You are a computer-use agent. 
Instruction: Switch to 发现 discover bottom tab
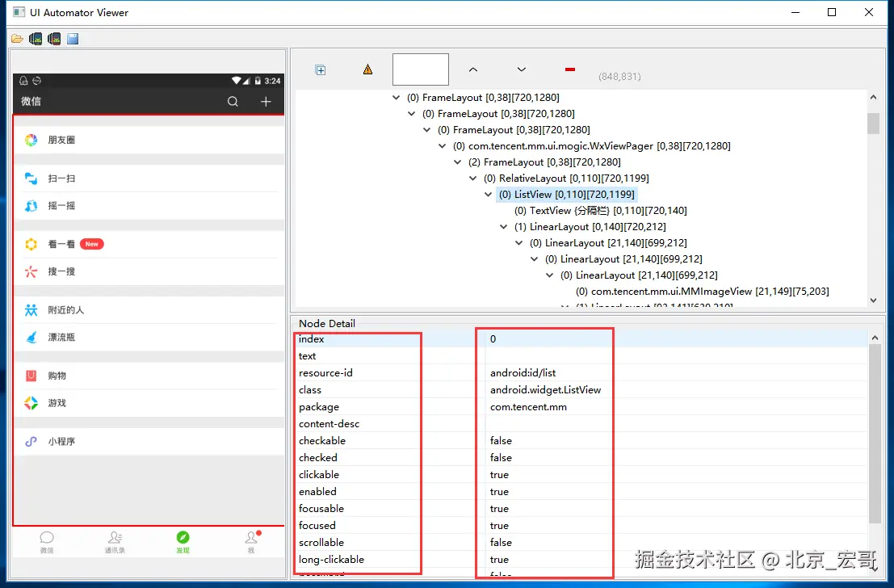[183, 542]
